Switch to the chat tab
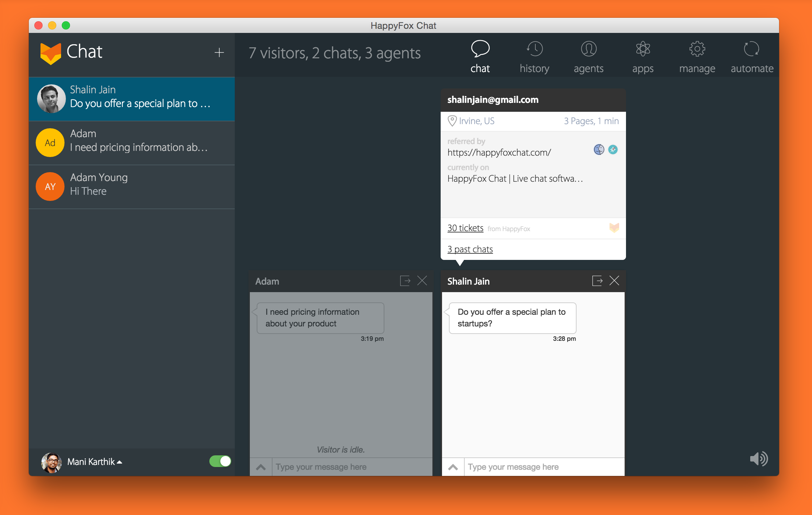 point(480,57)
